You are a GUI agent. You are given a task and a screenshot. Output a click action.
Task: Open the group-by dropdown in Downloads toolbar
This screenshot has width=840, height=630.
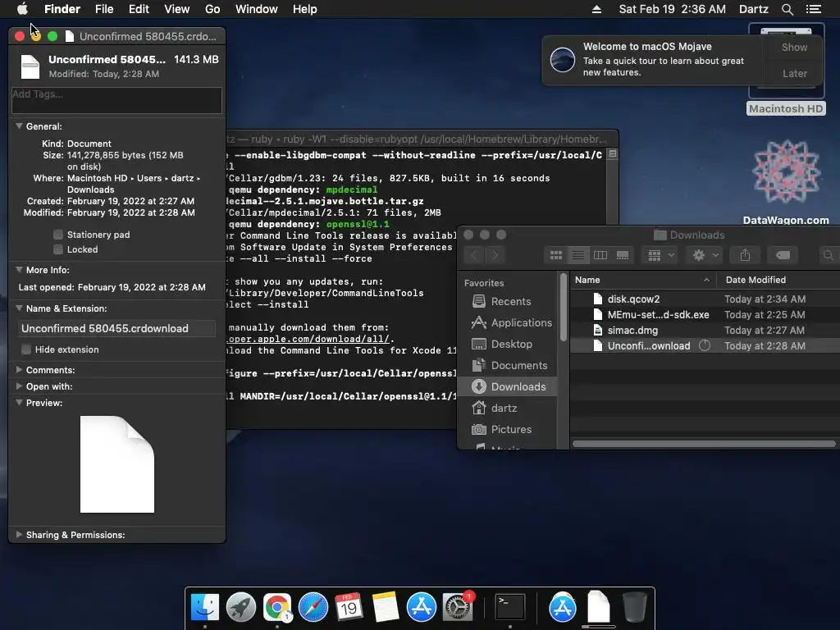pyautogui.click(x=660, y=255)
